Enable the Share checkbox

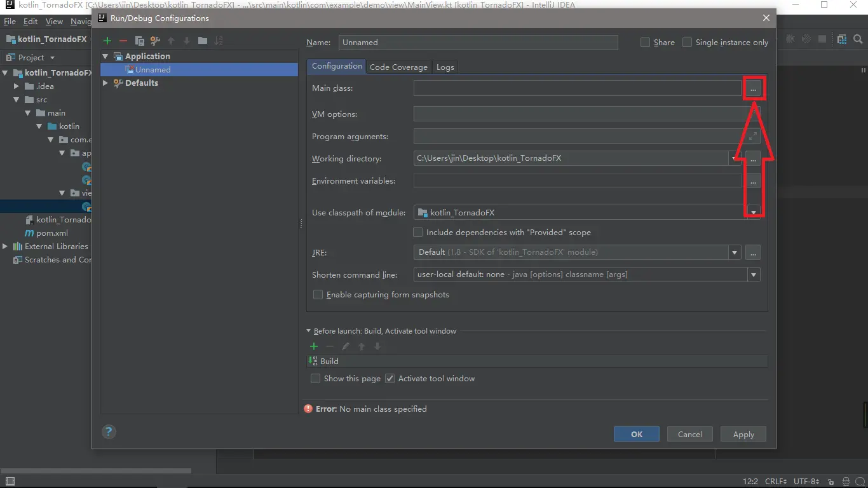[x=645, y=43]
